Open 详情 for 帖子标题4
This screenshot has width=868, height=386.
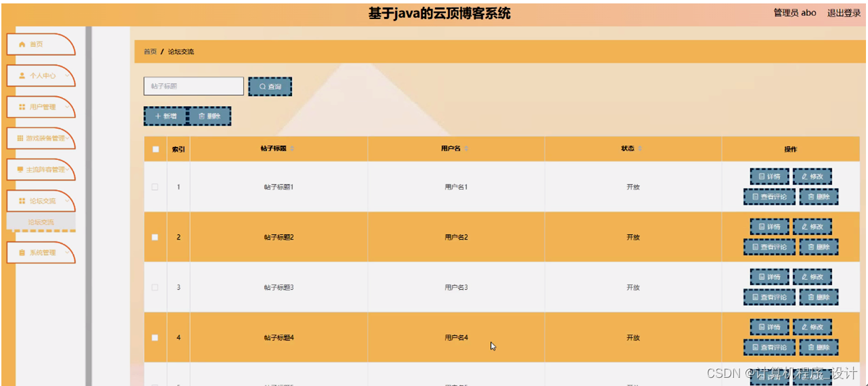click(x=769, y=327)
